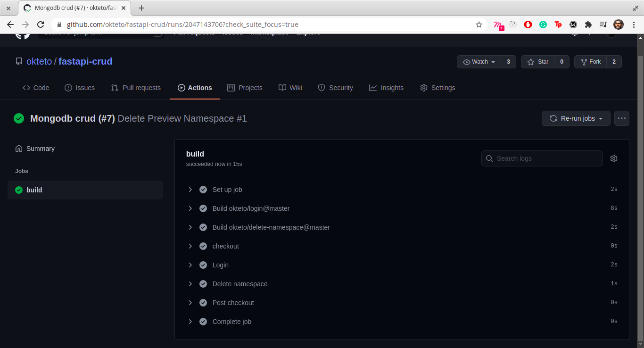Switch to the Pull requests tab
This screenshot has height=348, width=644.
click(136, 88)
